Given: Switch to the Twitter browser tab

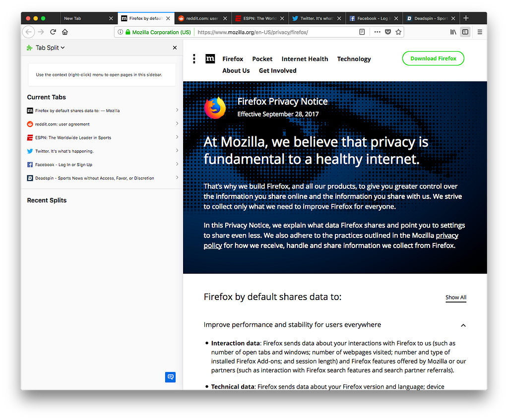Looking at the screenshot, I should click(317, 18).
